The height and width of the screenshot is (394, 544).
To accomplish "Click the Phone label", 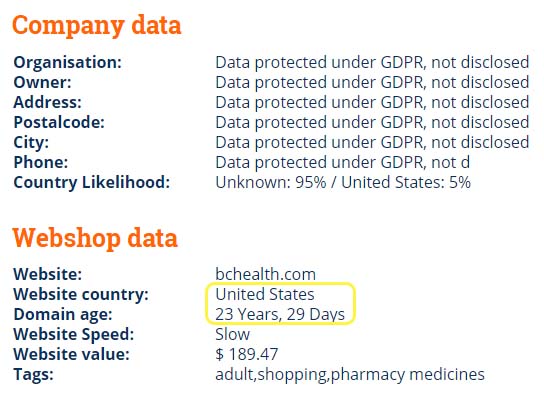I will click(41, 162).
